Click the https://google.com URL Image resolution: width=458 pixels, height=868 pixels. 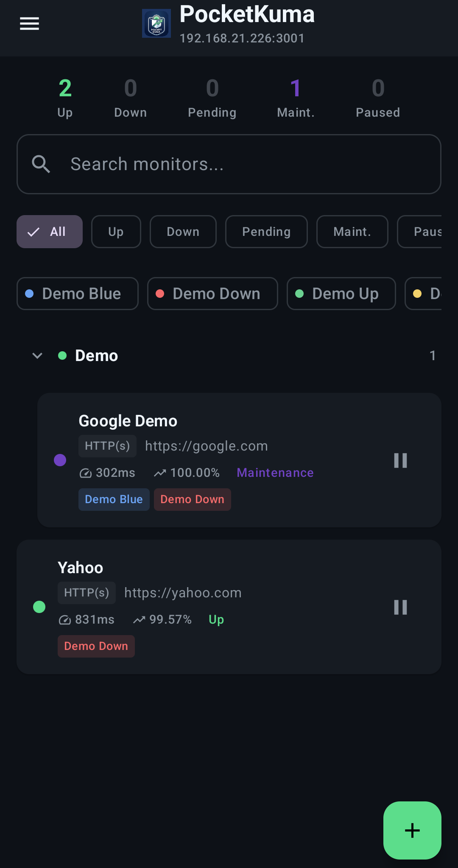(x=207, y=446)
